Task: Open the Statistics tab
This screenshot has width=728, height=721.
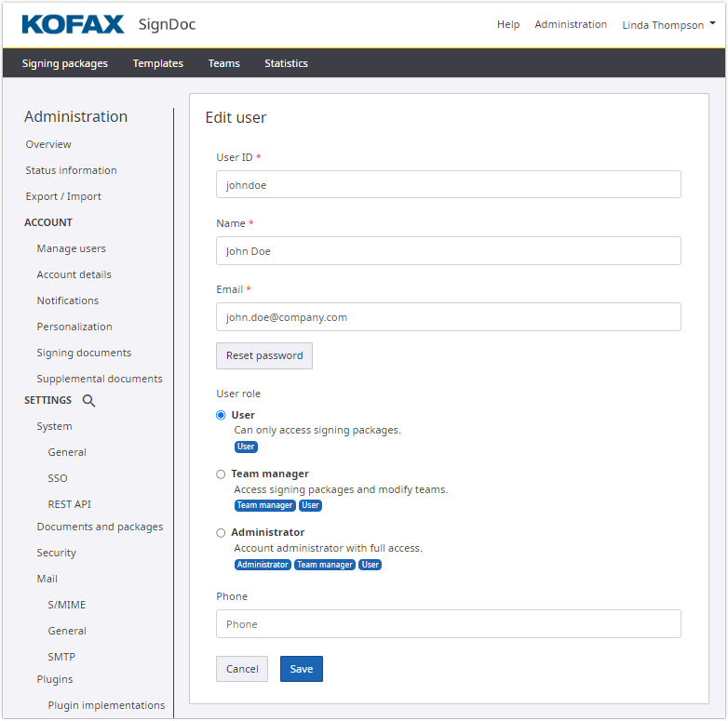Action: pos(286,63)
